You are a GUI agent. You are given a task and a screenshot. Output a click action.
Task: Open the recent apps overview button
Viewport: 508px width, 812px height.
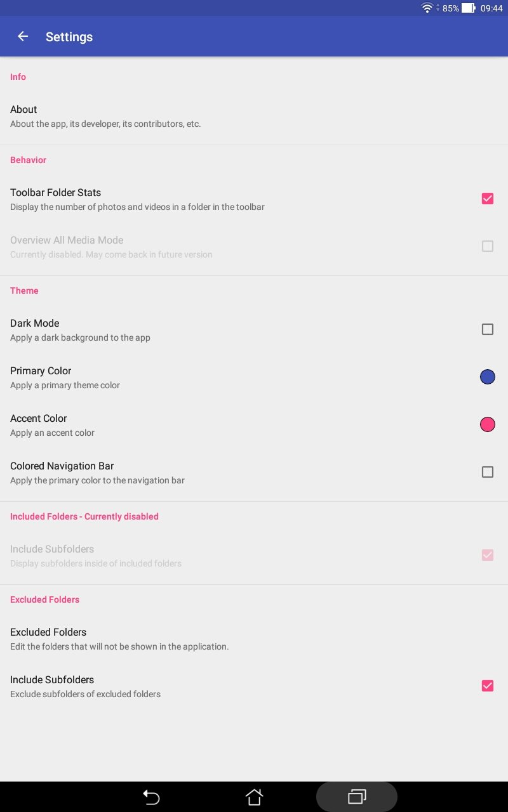357,797
